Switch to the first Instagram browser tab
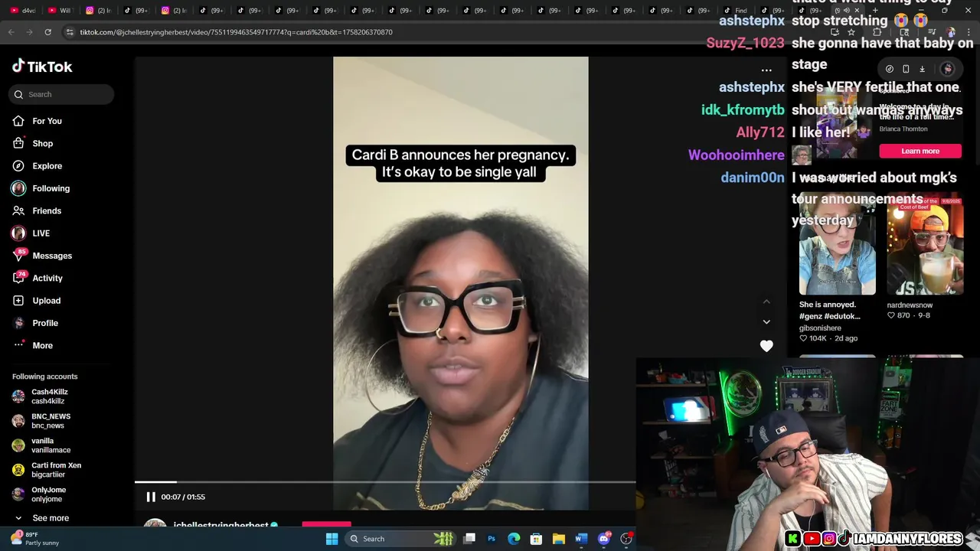The image size is (980, 551). point(98,11)
